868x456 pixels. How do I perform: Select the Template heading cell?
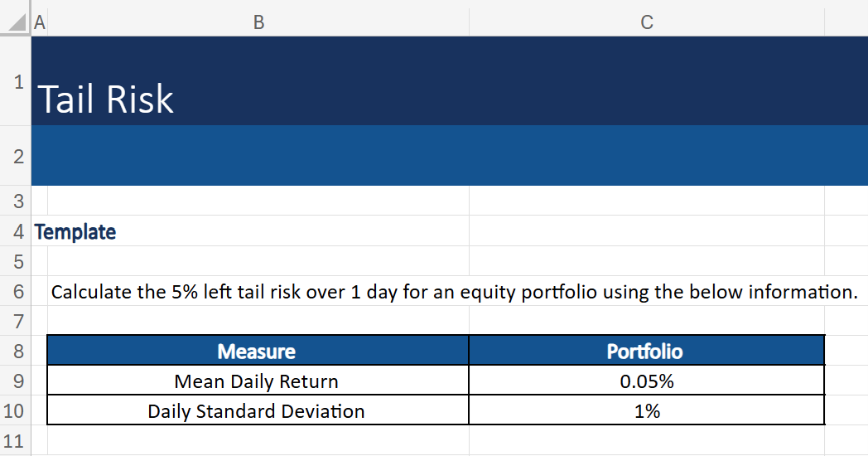click(75, 232)
